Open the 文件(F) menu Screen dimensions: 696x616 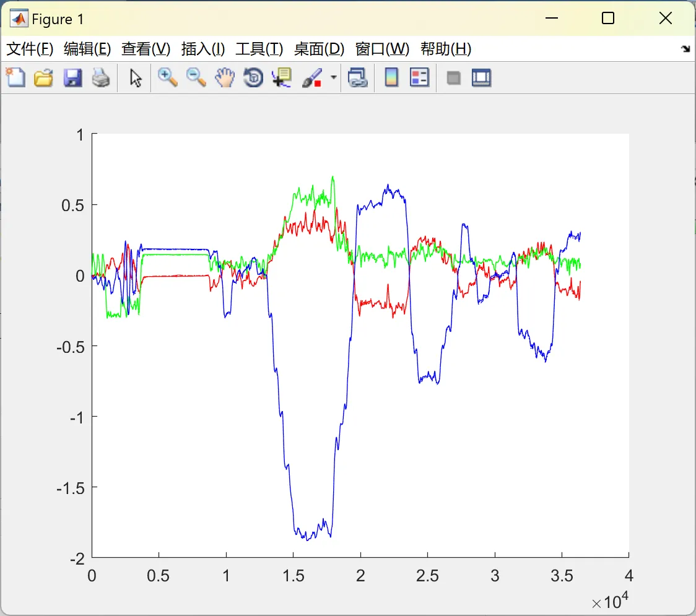click(30, 49)
